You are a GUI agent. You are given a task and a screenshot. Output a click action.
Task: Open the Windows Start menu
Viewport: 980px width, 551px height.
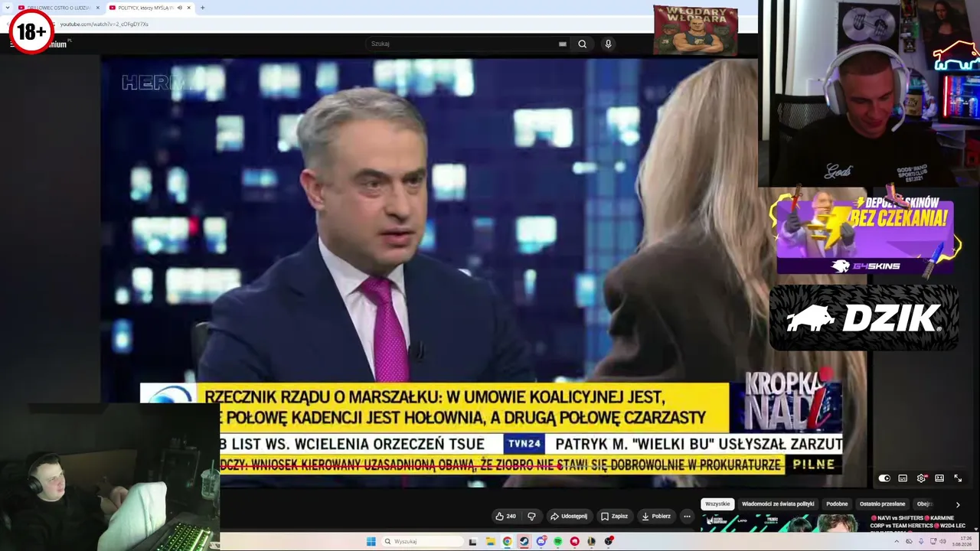click(x=371, y=542)
